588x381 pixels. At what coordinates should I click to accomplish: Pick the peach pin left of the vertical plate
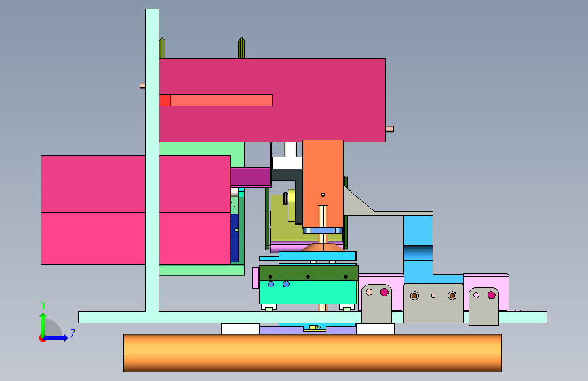[142, 86]
